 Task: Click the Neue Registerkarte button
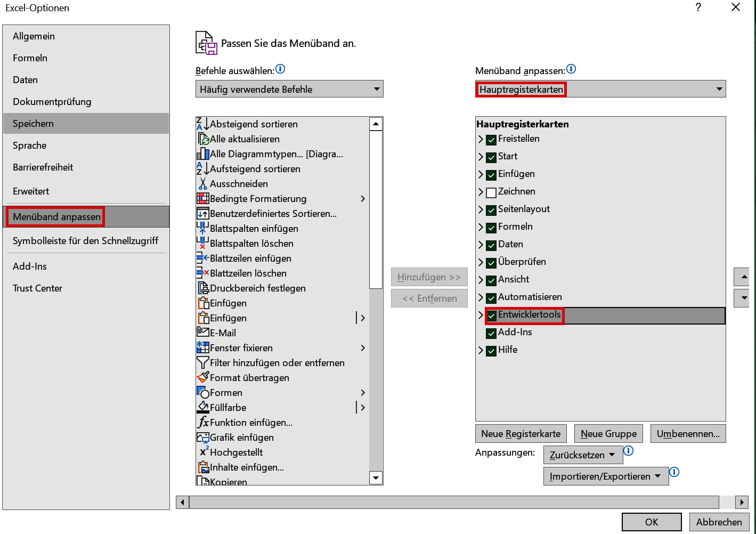pyautogui.click(x=521, y=433)
